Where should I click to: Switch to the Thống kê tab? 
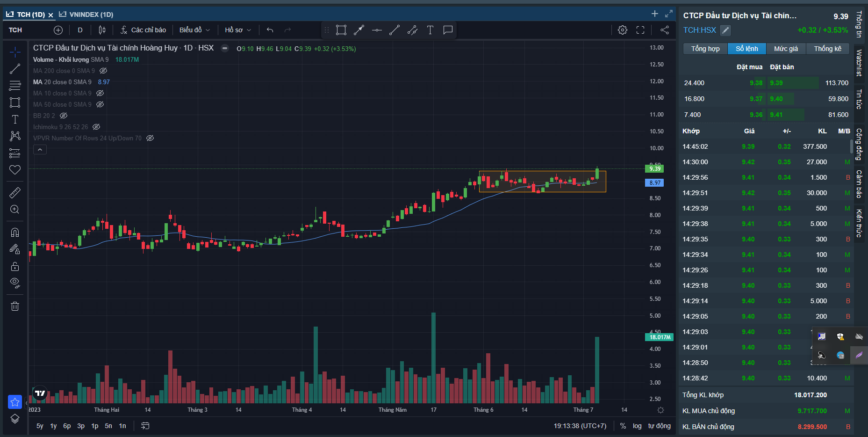827,49
